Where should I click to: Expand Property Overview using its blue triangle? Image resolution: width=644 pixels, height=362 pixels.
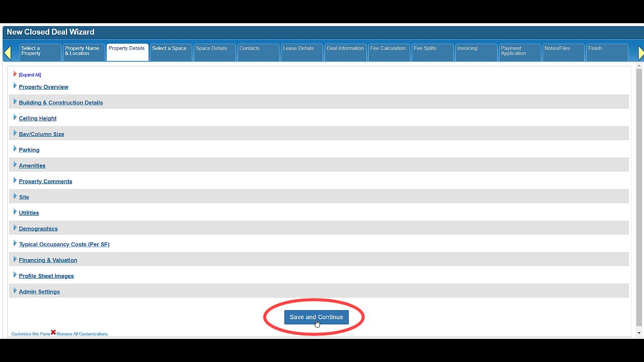pyautogui.click(x=15, y=86)
